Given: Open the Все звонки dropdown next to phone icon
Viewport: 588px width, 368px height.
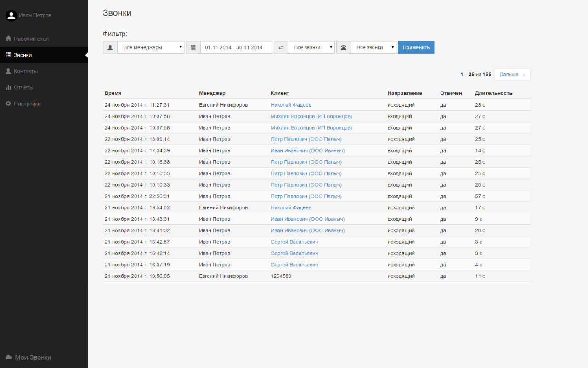Looking at the screenshot, I should (373, 47).
